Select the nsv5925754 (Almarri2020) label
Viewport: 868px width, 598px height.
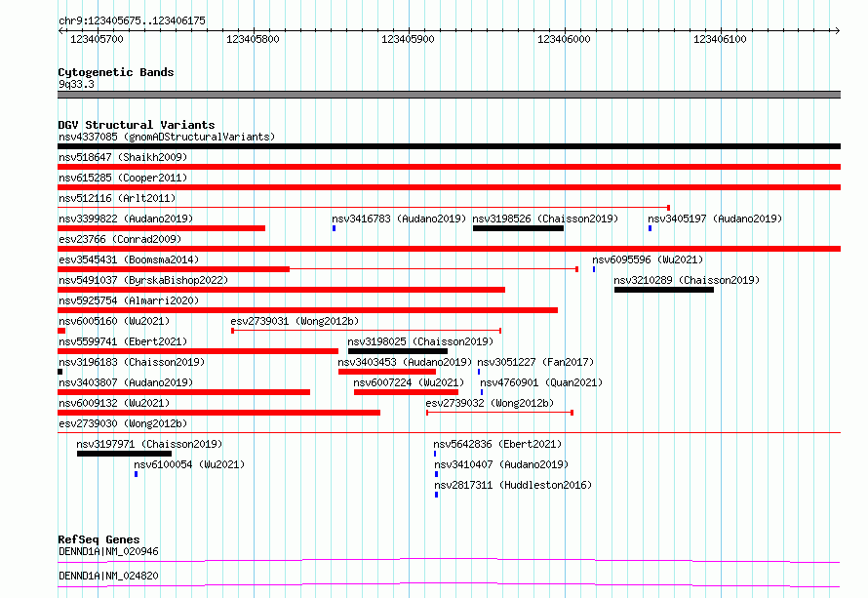pos(129,300)
